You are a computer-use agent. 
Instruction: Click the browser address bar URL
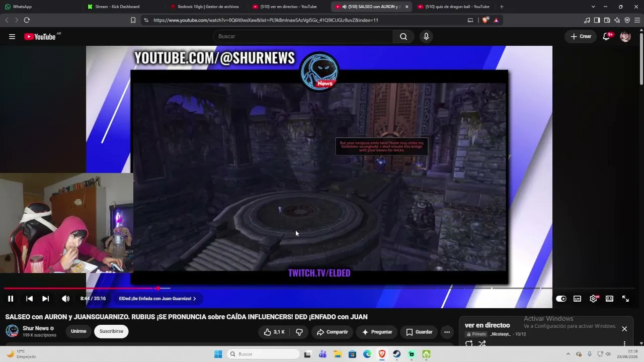pyautogui.click(x=266, y=20)
